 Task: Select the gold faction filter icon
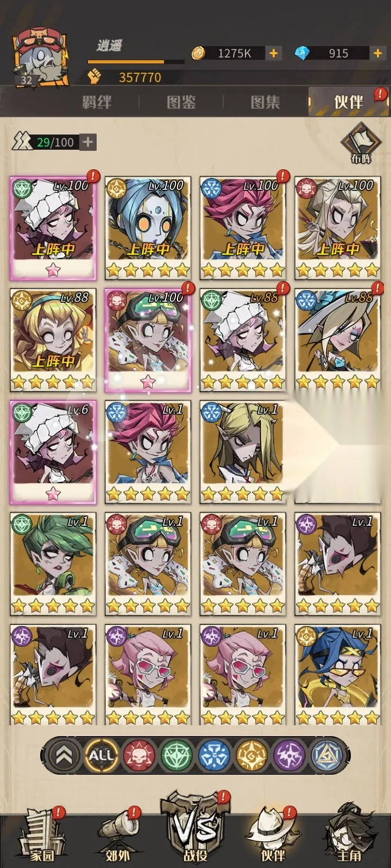pyautogui.click(x=251, y=755)
